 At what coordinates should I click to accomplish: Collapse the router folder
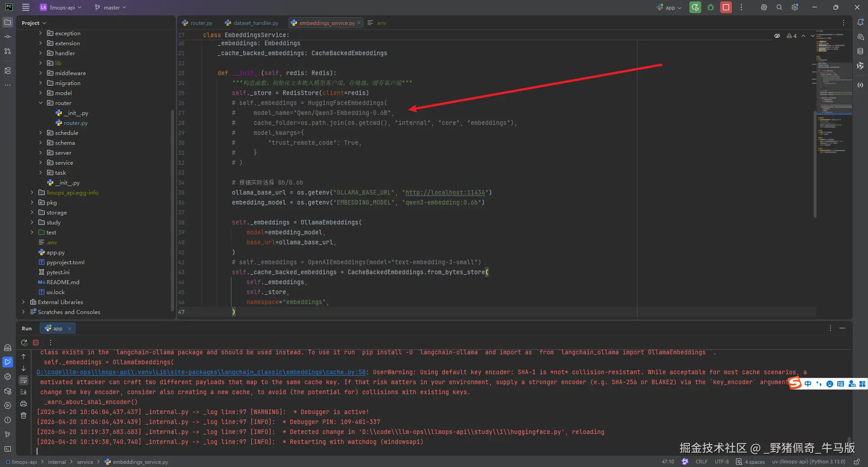tap(40, 103)
